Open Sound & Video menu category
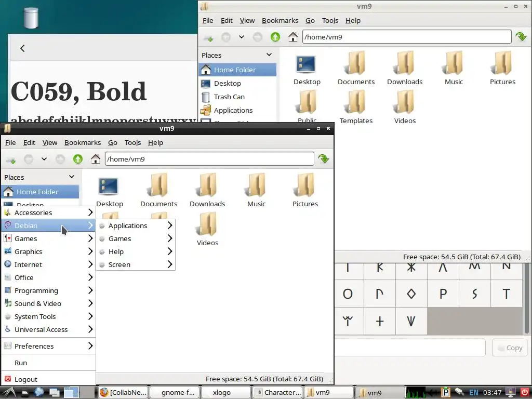The width and height of the screenshot is (532, 399). 48,303
